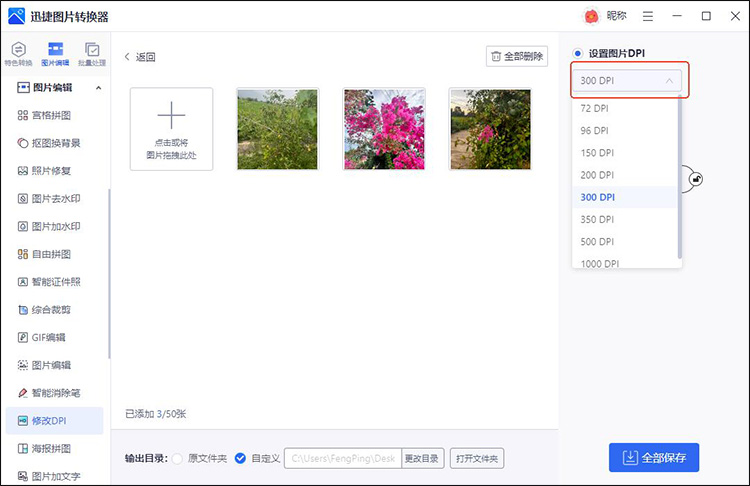Open the 特色转换 tab
This screenshot has width=750, height=486.
pyautogui.click(x=18, y=54)
